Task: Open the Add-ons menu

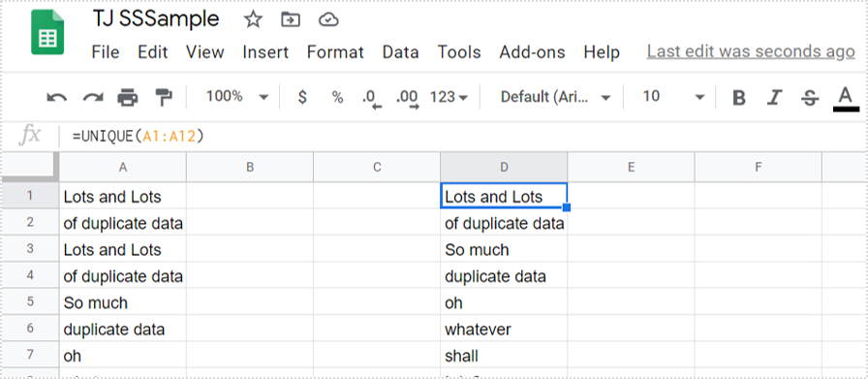Action: (532, 52)
